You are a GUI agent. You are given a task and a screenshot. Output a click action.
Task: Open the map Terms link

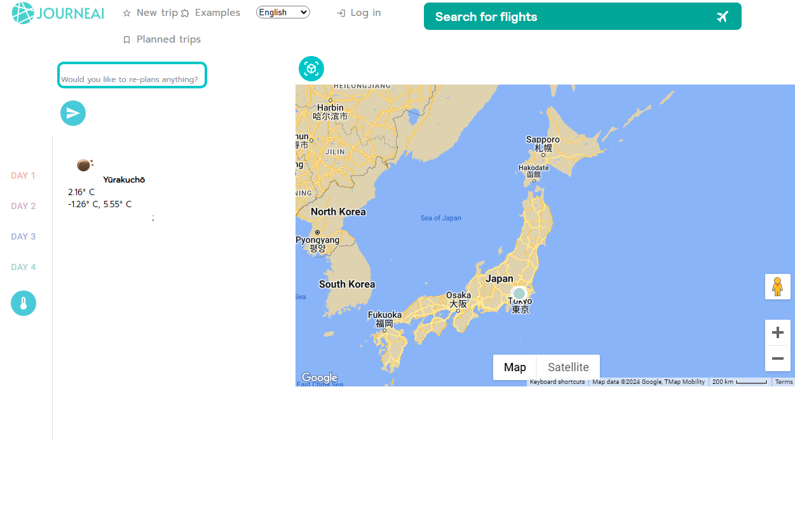(x=784, y=382)
